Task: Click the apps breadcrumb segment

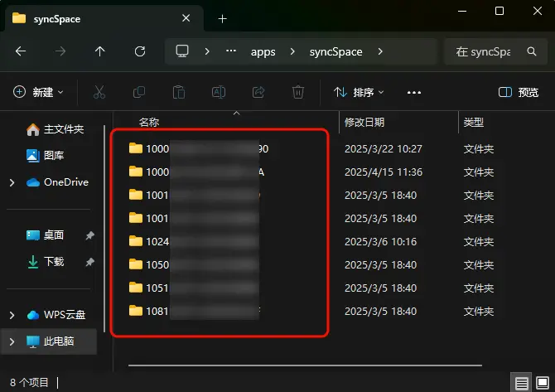Action: tap(263, 51)
